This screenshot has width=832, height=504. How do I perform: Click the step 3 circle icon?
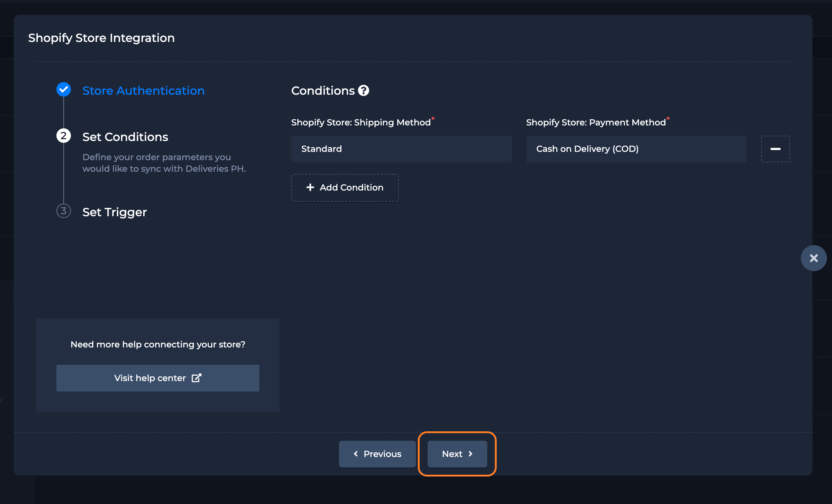pyautogui.click(x=64, y=211)
